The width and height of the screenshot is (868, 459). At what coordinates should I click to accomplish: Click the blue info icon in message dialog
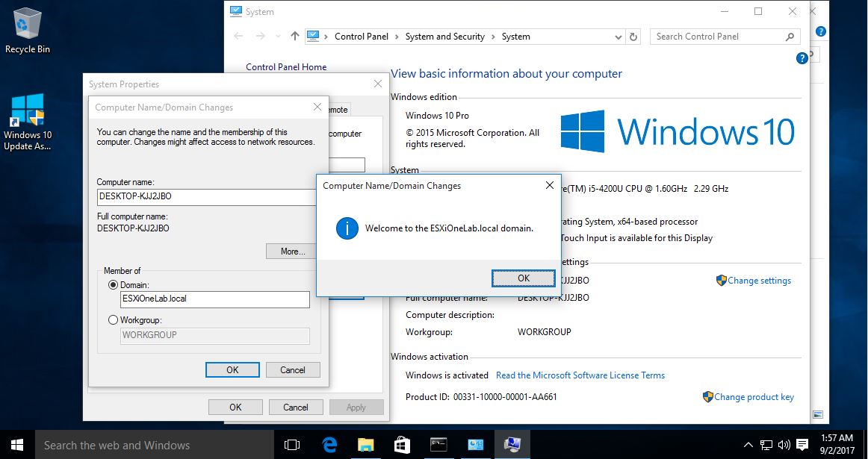pyautogui.click(x=347, y=228)
